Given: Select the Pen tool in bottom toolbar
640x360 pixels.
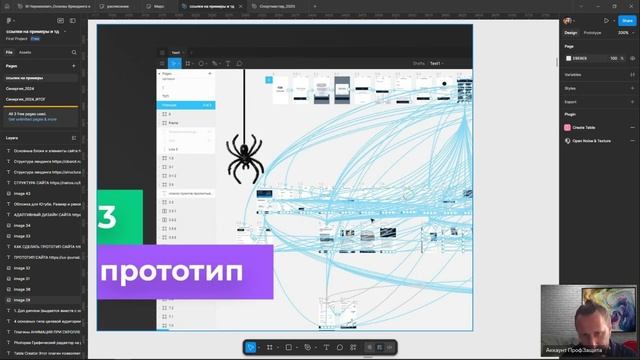Looking at the screenshot, I should pyautogui.click(x=308, y=347).
